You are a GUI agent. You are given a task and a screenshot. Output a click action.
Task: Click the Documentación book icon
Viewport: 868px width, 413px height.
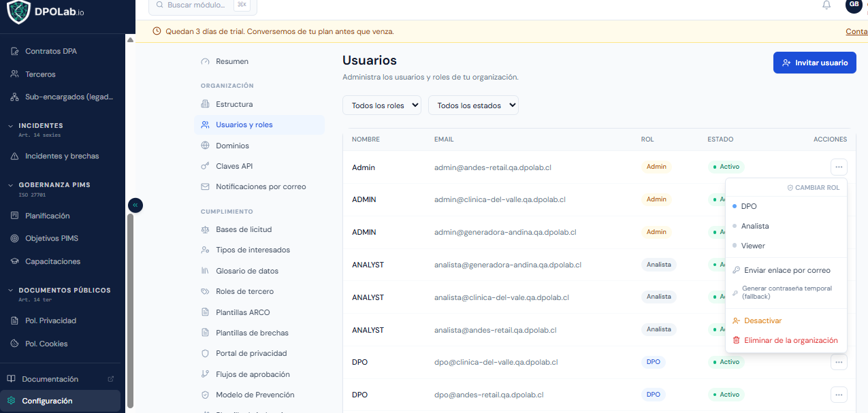11,379
